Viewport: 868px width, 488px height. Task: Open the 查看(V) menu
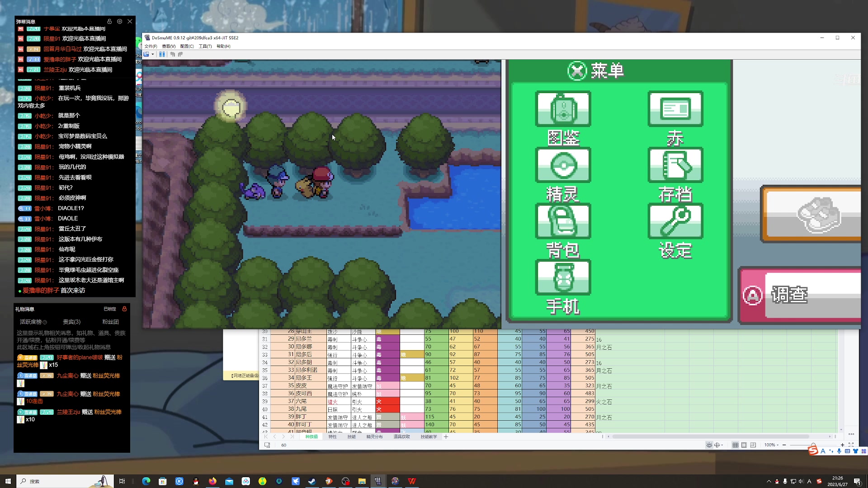169,46
